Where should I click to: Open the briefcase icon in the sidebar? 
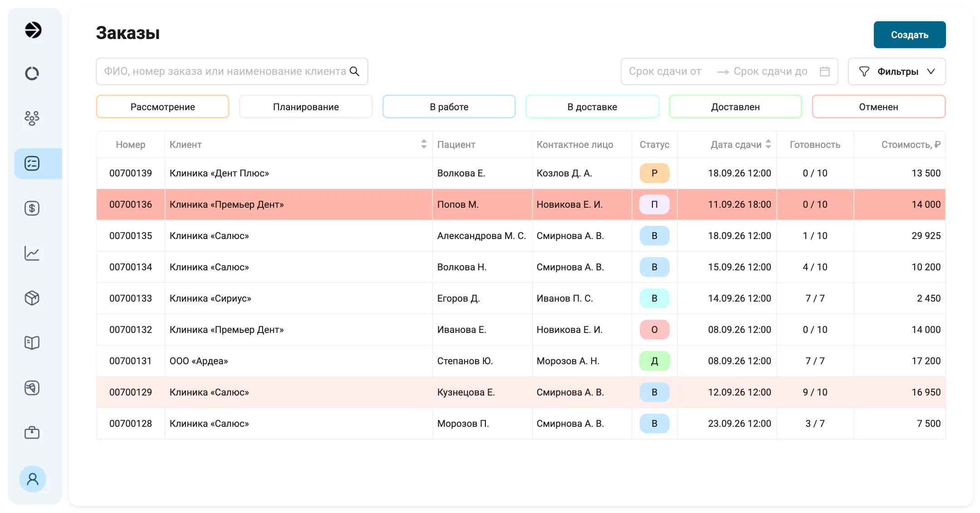[x=32, y=433]
